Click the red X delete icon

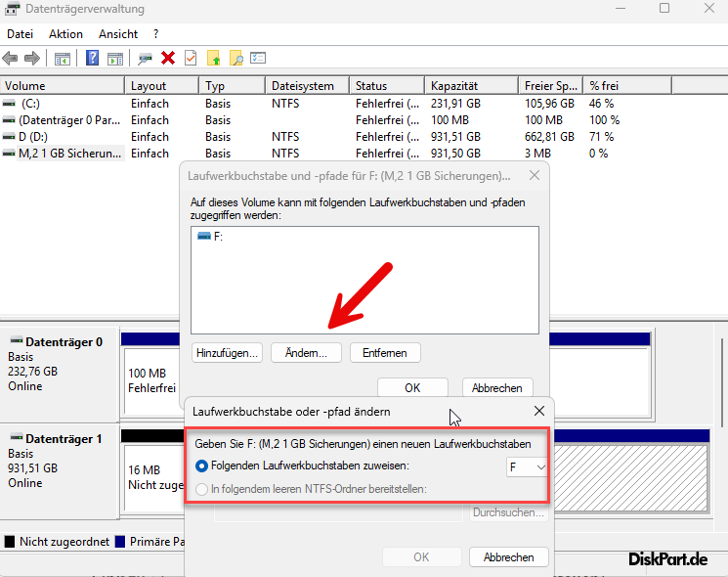pos(168,59)
